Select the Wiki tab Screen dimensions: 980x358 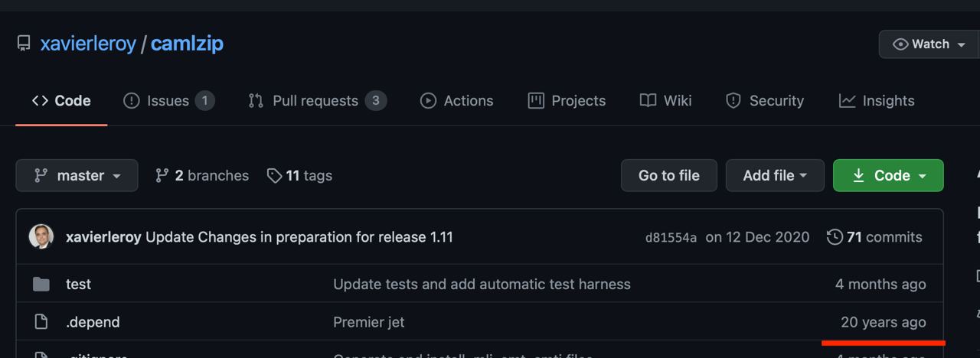point(665,100)
